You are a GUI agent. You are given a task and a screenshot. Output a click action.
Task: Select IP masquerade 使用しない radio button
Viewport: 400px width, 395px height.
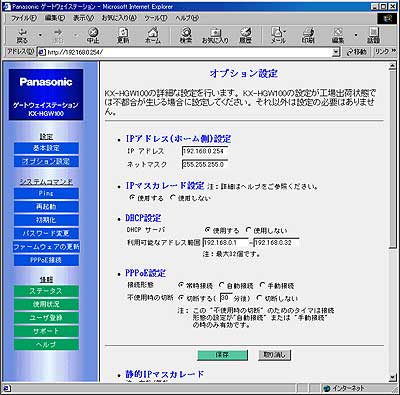173,197
